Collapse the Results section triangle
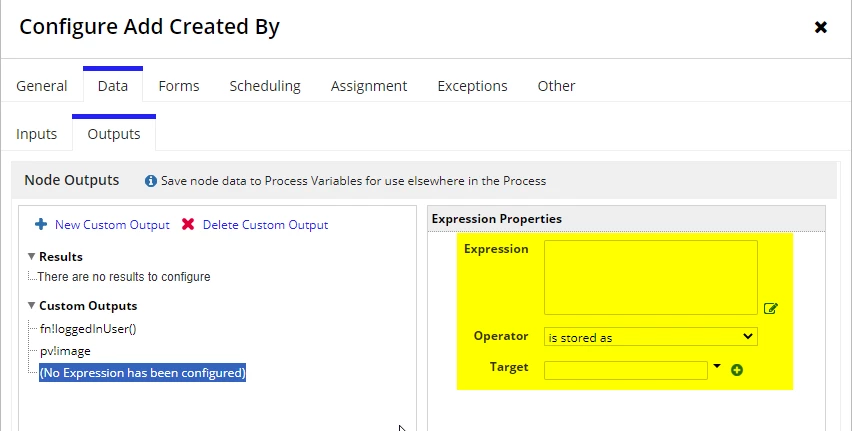Image resolution: width=852 pixels, height=431 pixels. tap(32, 256)
